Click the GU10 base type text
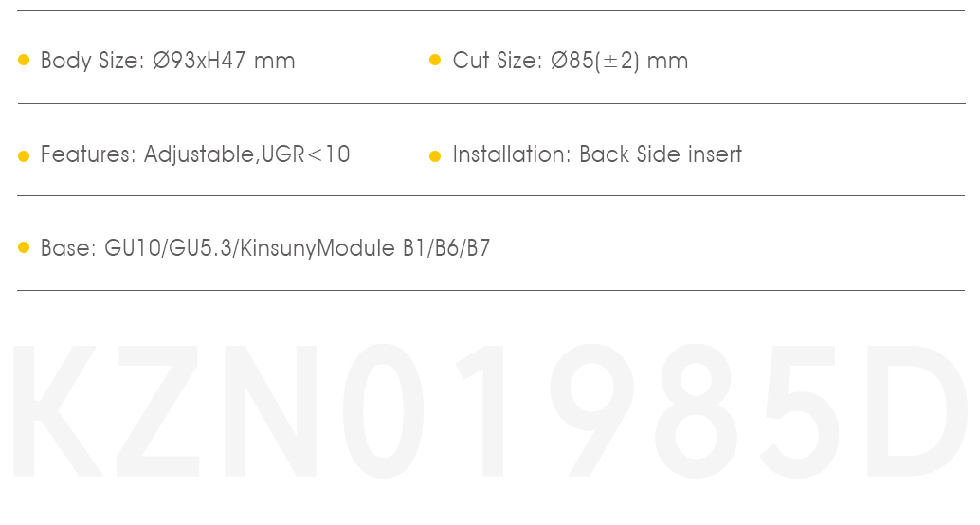This screenshot has height=525, width=980. [x=133, y=248]
